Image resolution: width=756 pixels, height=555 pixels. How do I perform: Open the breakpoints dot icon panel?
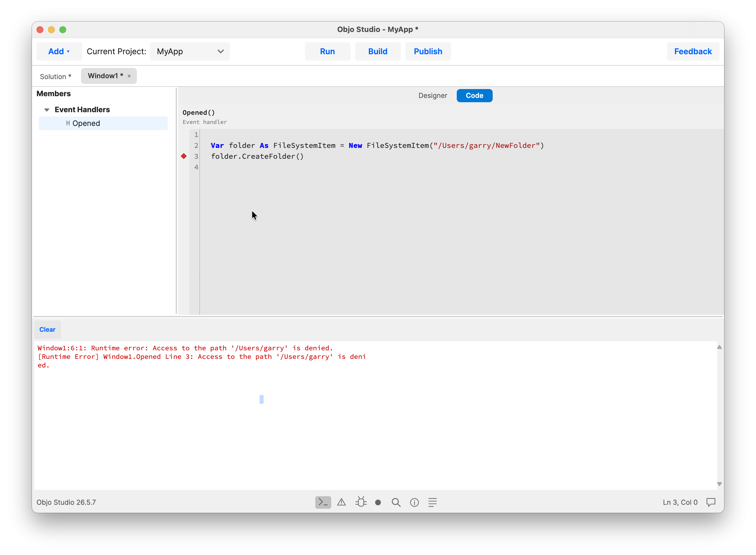click(378, 502)
